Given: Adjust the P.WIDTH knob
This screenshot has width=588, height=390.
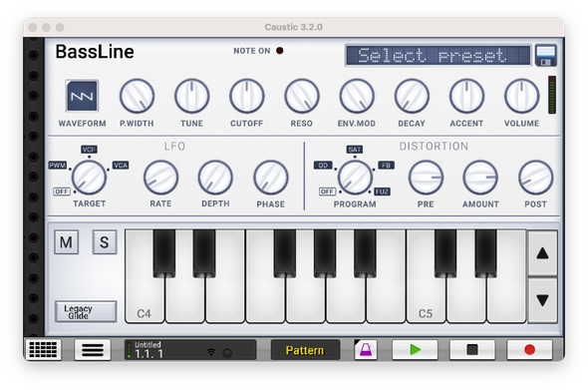Looking at the screenshot, I should [137, 96].
